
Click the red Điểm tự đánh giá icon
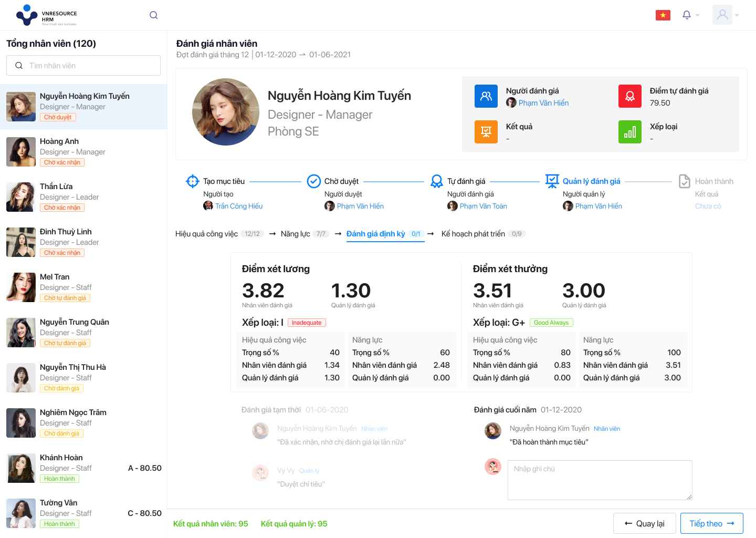pyautogui.click(x=629, y=96)
